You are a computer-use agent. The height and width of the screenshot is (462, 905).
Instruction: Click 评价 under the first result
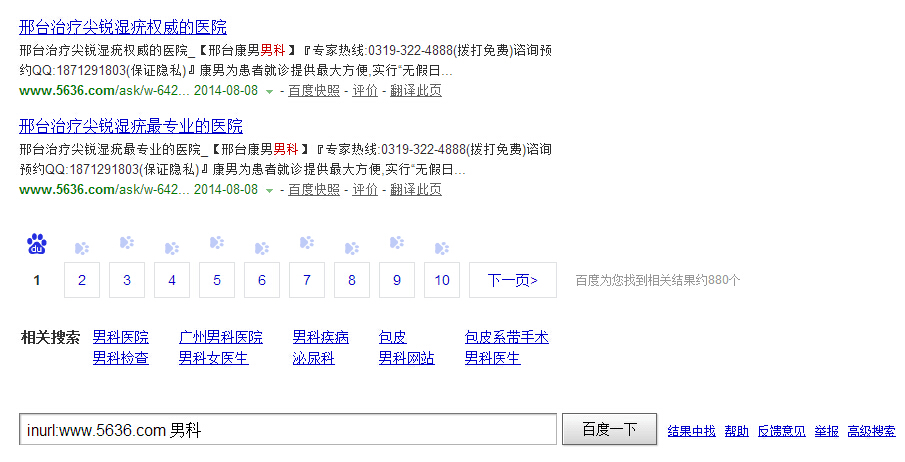(365, 91)
